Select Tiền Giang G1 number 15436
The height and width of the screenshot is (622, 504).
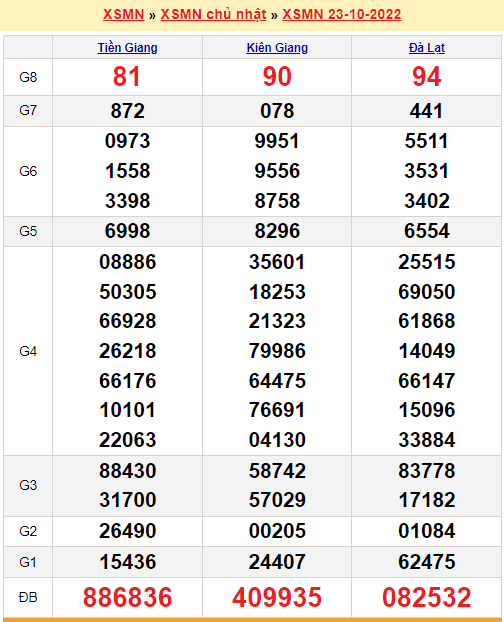(x=128, y=562)
